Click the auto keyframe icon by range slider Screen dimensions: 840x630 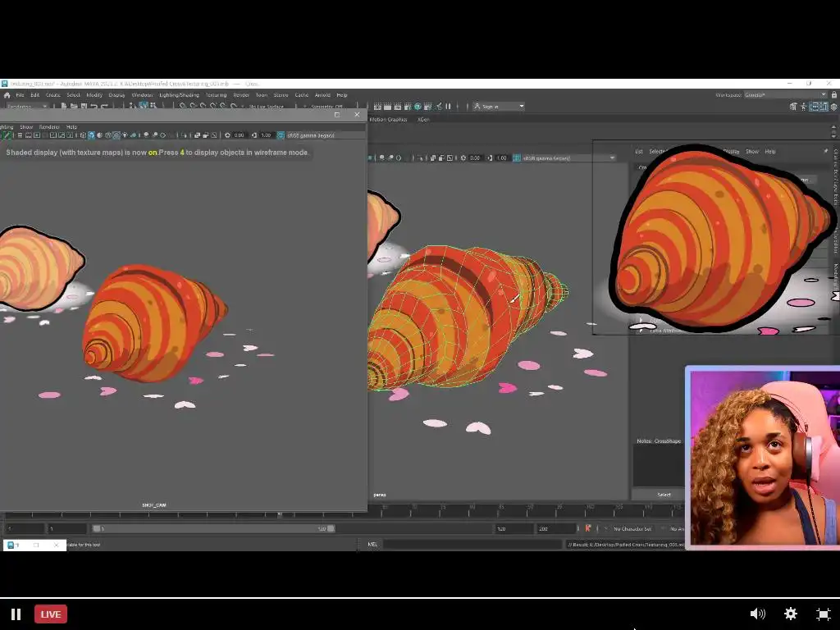pyautogui.click(x=587, y=529)
